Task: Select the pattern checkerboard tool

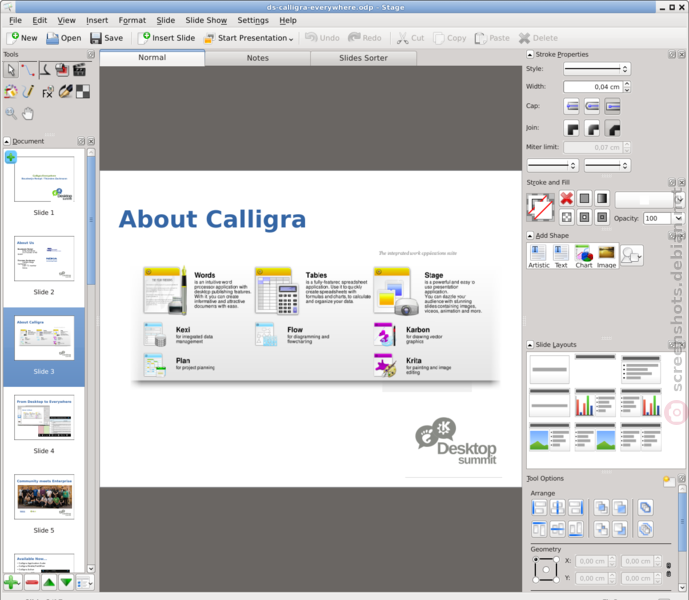Action: (x=83, y=91)
